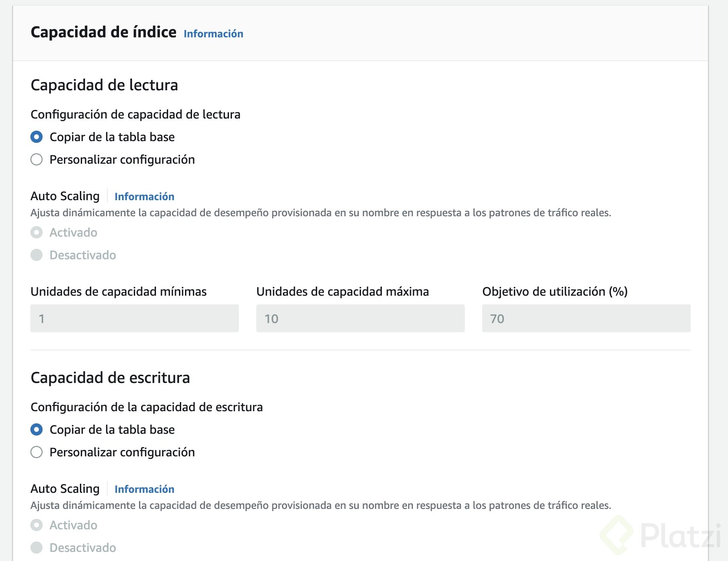Select Activado radio in escritura Auto Scaling
This screenshot has height=561, width=728.
pos(36,525)
